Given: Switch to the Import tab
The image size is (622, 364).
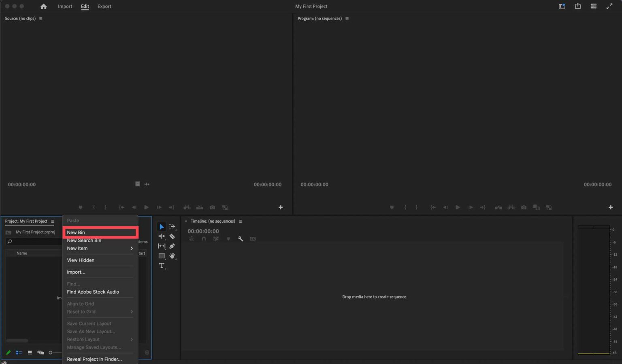Looking at the screenshot, I should [65, 6].
